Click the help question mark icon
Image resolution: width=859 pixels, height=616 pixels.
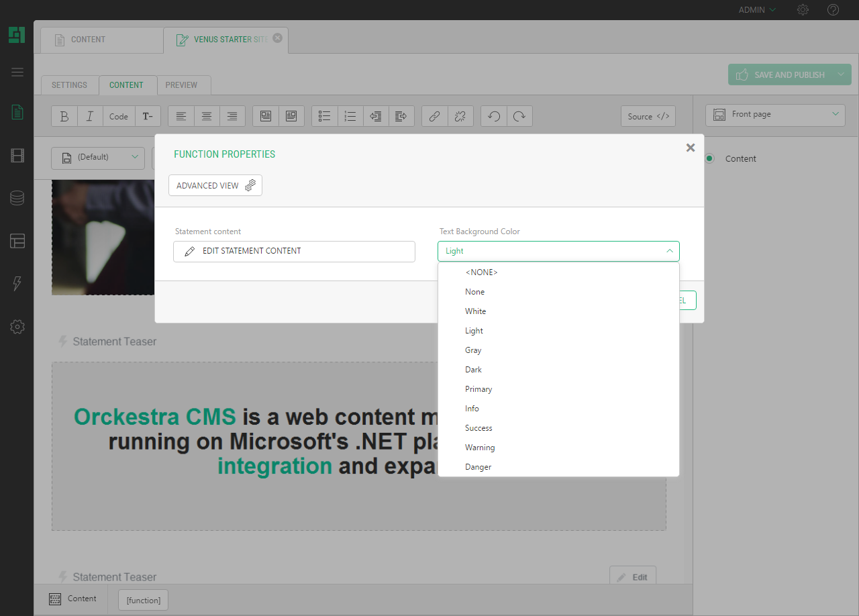pos(833,10)
